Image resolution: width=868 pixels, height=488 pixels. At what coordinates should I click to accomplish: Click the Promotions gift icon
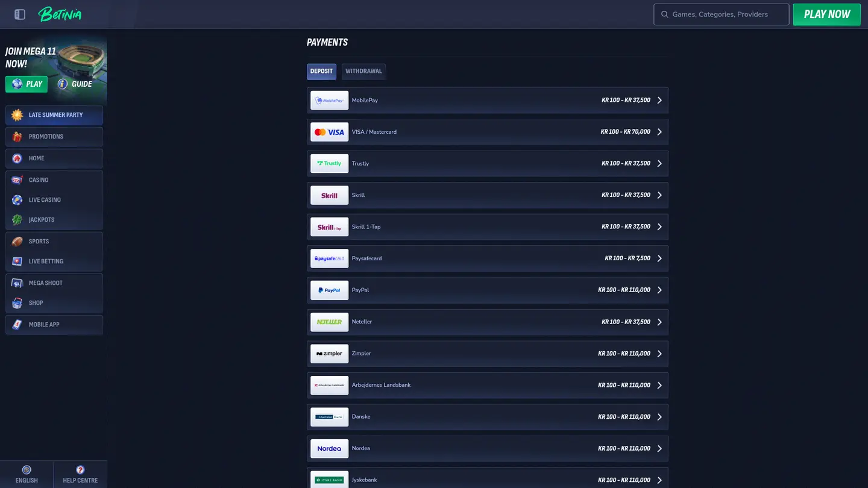17,137
